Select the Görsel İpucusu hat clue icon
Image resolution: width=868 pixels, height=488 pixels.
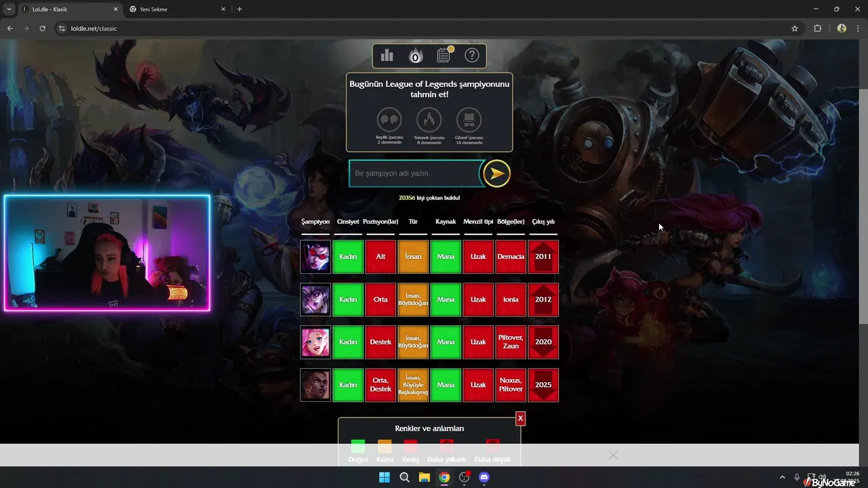point(469,120)
